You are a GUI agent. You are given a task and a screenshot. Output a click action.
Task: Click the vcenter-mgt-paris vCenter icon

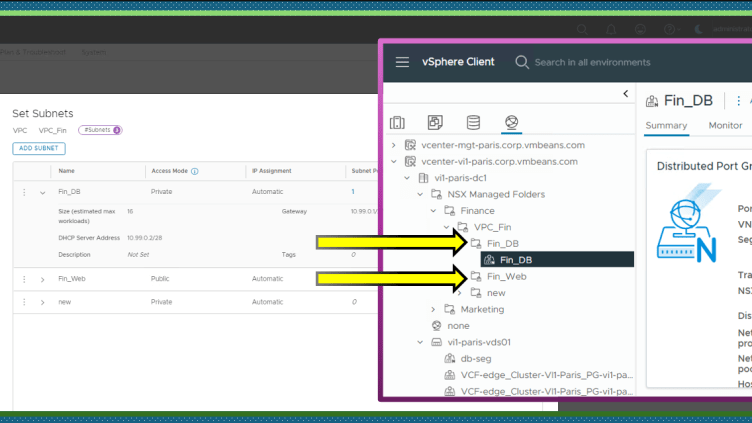410,145
